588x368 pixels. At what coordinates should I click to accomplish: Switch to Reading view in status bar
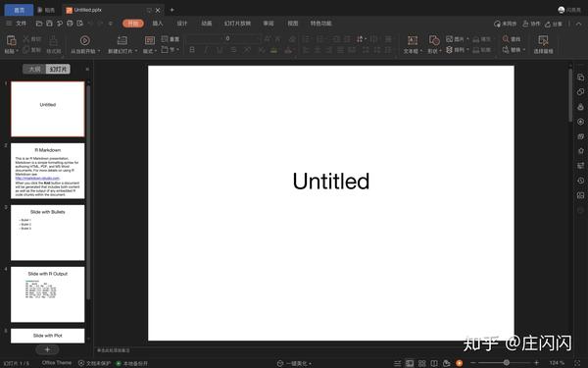434,363
